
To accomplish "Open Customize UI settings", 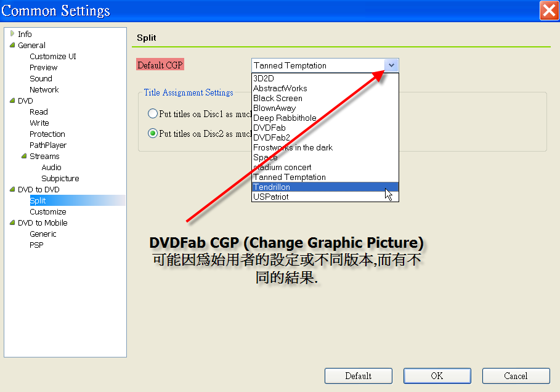I will pos(53,57).
